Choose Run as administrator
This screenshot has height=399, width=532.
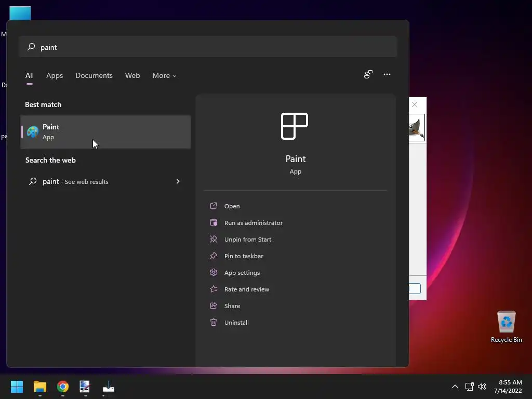point(254,223)
